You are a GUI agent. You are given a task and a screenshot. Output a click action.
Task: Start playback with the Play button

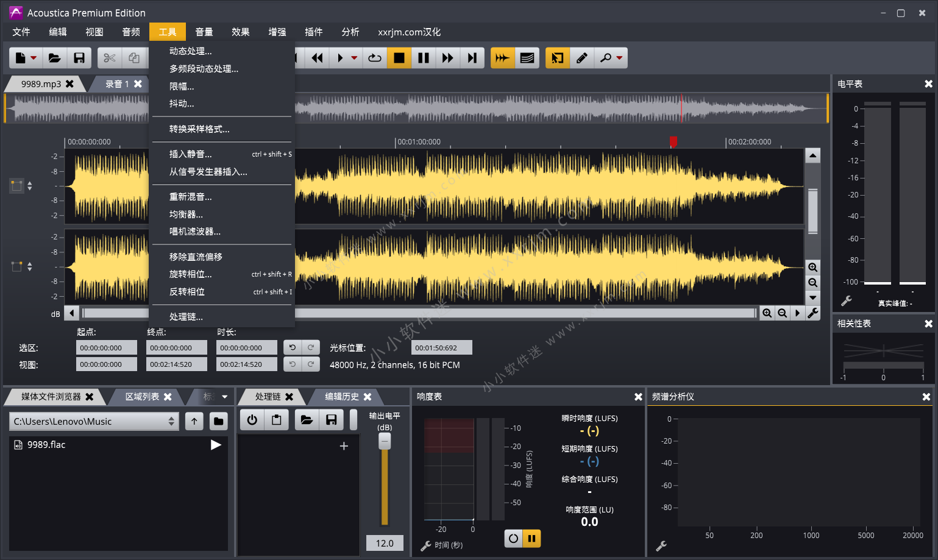(x=340, y=58)
